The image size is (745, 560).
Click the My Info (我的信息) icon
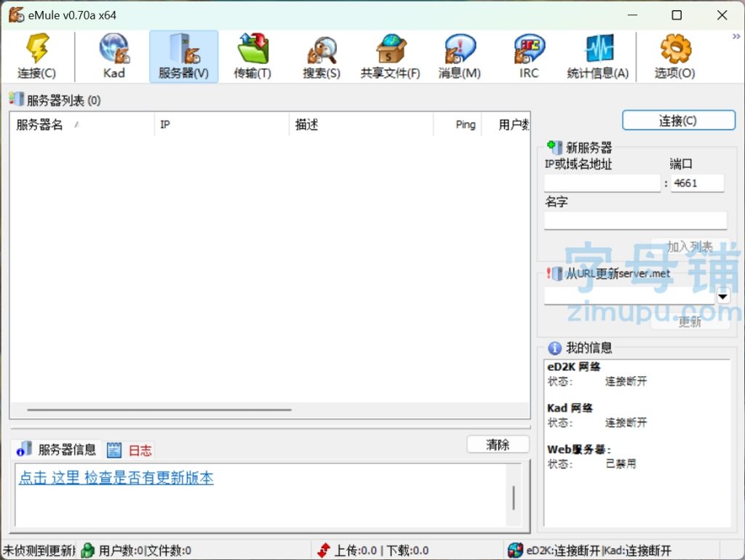click(554, 348)
